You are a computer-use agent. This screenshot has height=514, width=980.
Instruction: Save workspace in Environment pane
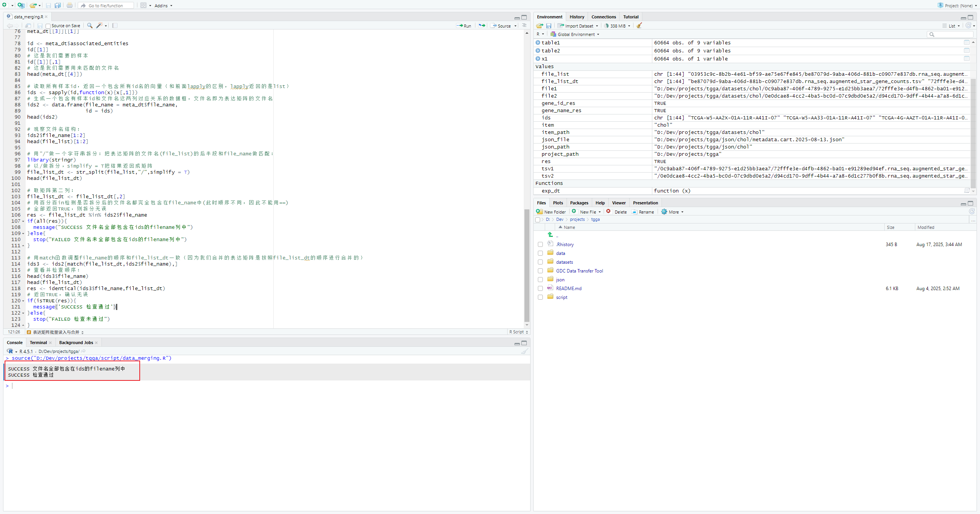pyautogui.click(x=549, y=26)
